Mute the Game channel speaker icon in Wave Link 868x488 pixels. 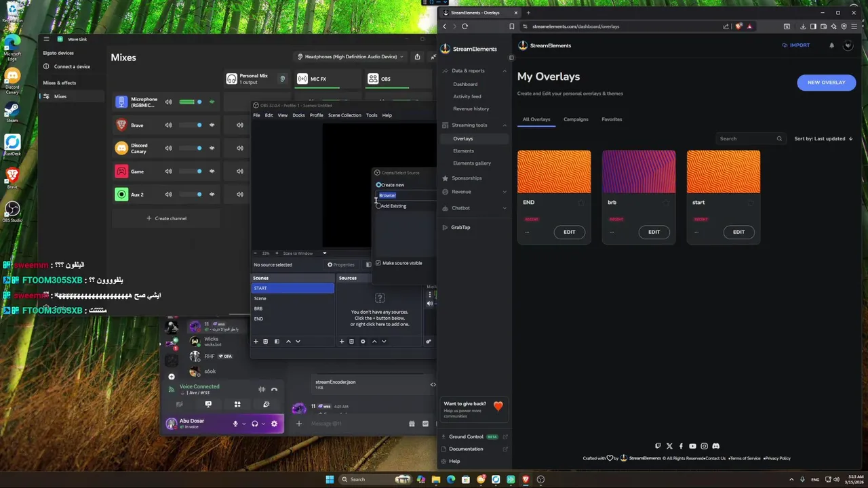coord(168,171)
